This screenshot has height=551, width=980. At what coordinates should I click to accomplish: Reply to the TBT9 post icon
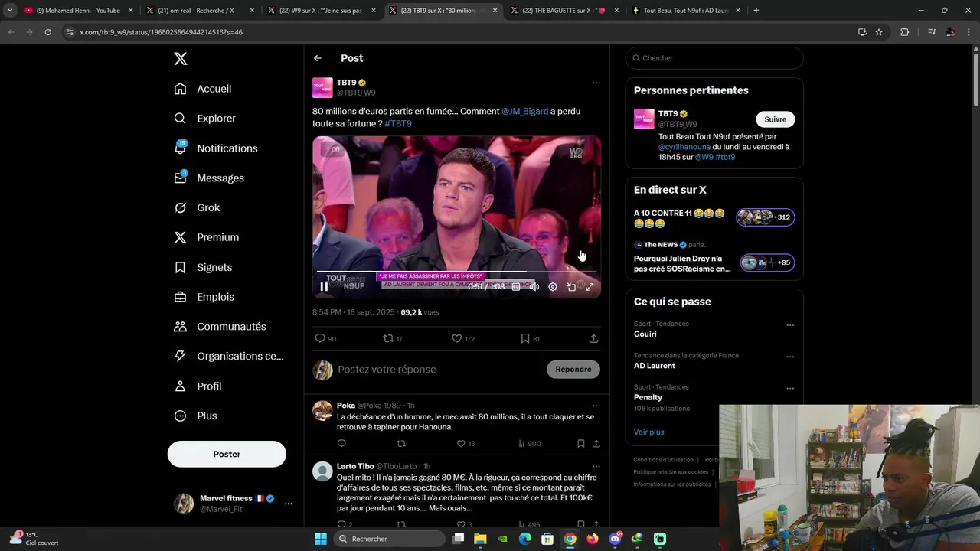tap(320, 338)
